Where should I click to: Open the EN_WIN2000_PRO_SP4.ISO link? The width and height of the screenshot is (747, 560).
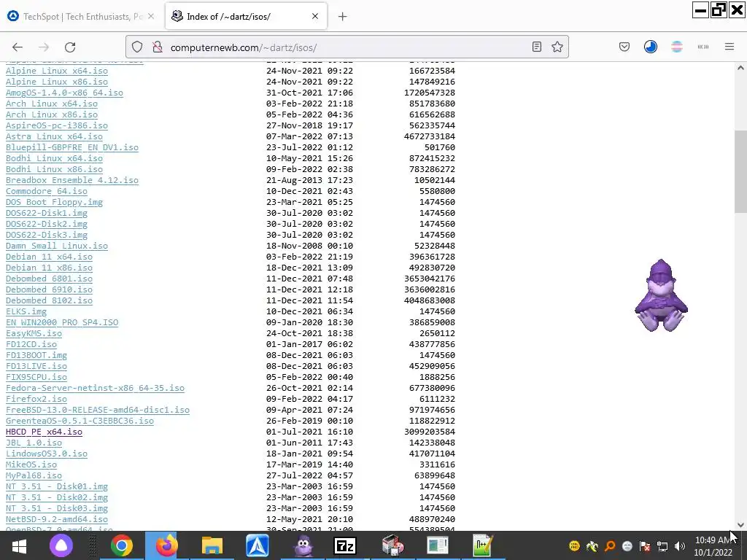62,323
